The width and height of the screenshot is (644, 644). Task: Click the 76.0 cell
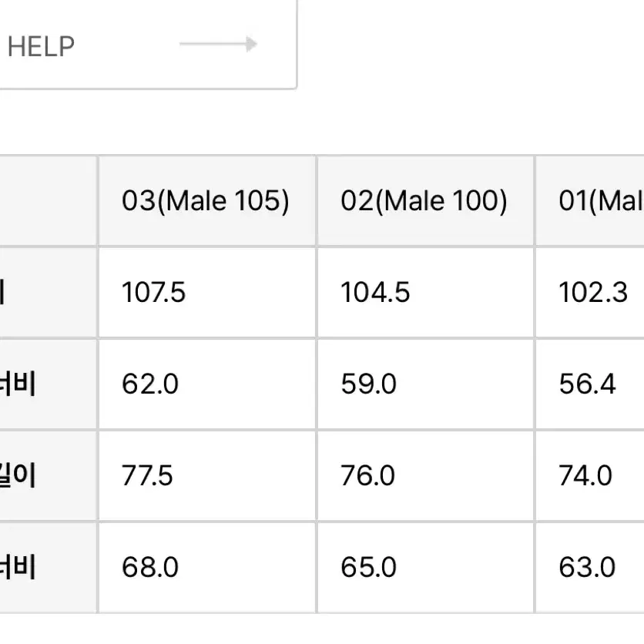(x=425, y=476)
